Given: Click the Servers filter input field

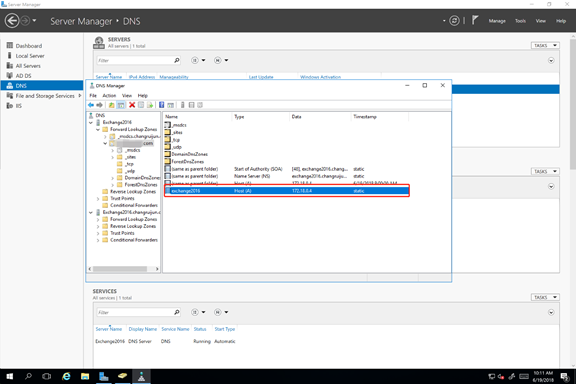Looking at the screenshot, I should tap(135, 60).
